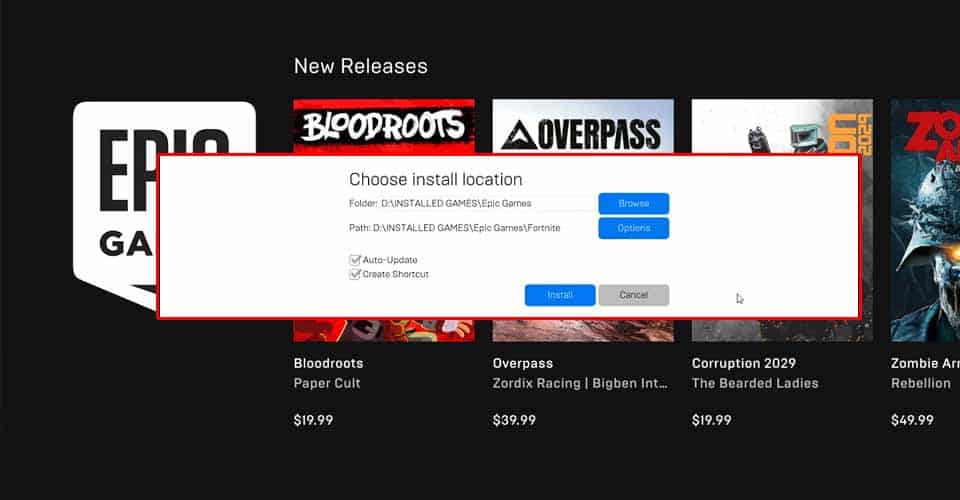Toggle the Create Shortcut checkbox
Screen dimensions: 960x500
pyautogui.click(x=354, y=274)
